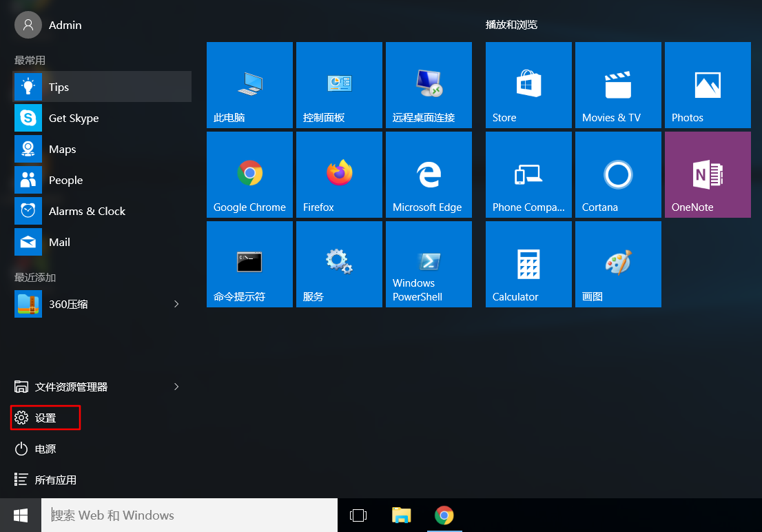762x532 pixels.
Task: Launch the Cortana tile
Action: [618, 174]
